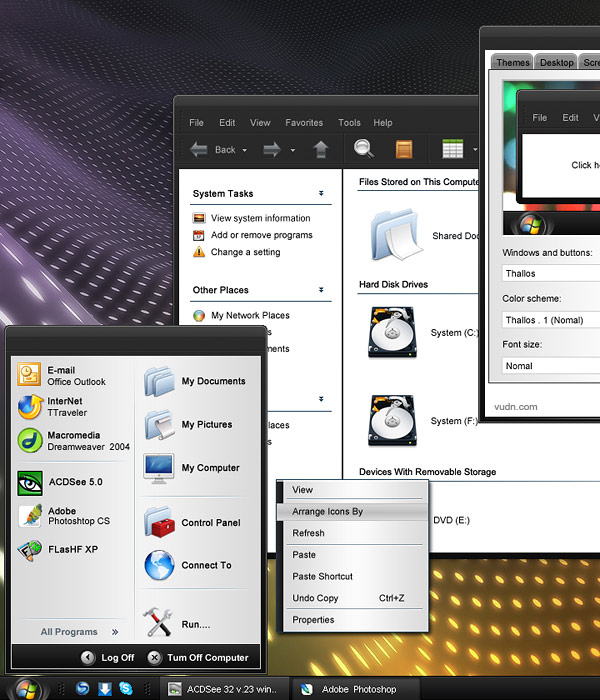Viewport: 600px width, 700px height.
Task: Open My Pictures in Start menu
Action: coord(188,424)
